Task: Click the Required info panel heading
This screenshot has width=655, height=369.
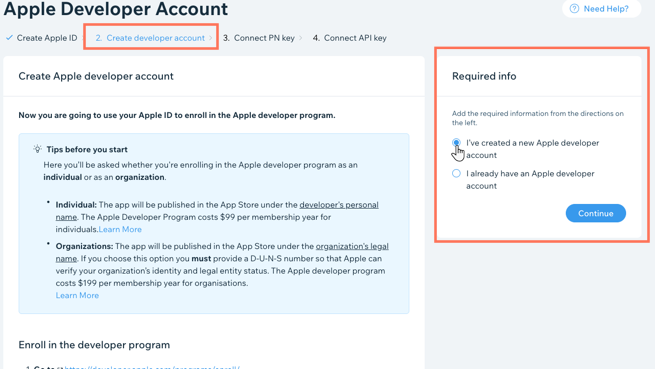Action: point(484,76)
